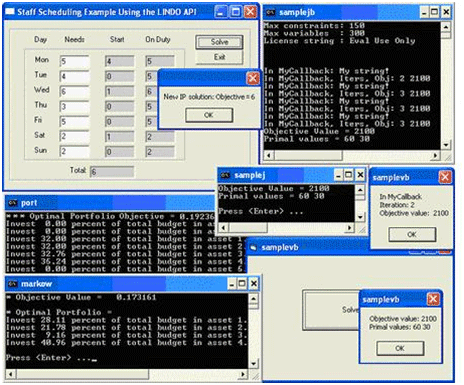The height and width of the screenshot is (385, 464).
Task: Close the samplevb MyCallback dialog
Action: [445, 177]
